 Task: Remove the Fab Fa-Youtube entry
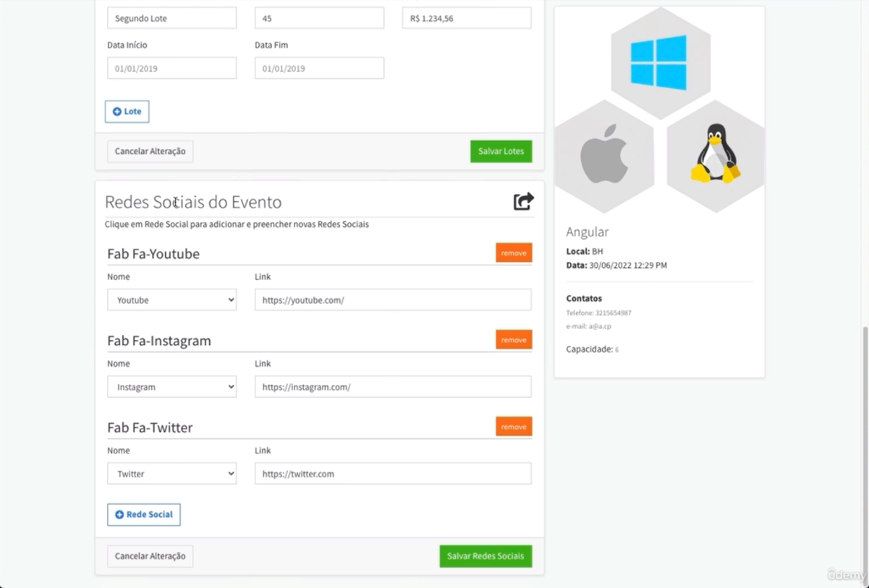(x=514, y=253)
